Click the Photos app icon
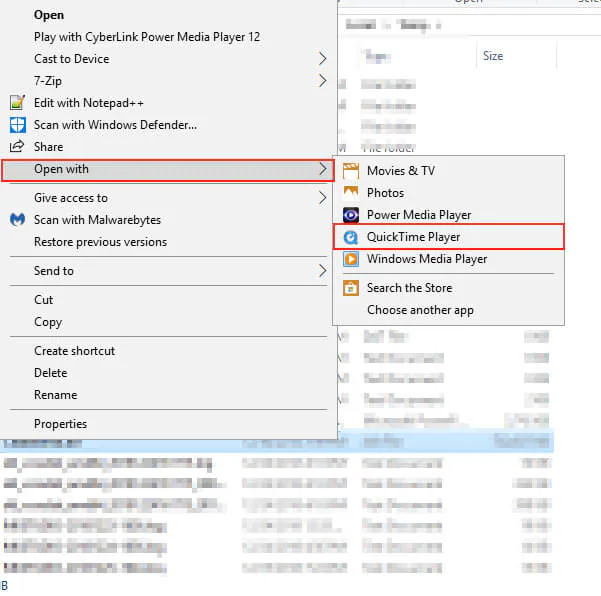Screen dimensions: 601x596 [351, 192]
